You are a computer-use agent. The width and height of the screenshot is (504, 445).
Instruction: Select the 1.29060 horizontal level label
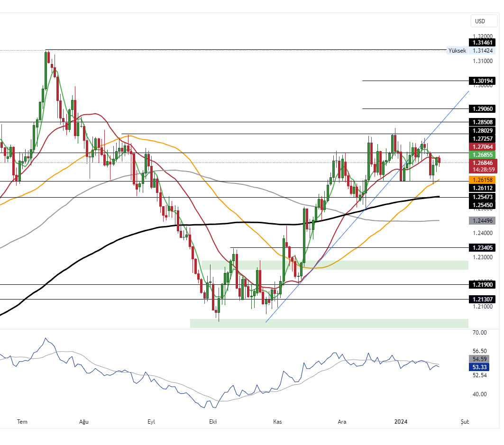tap(482, 109)
